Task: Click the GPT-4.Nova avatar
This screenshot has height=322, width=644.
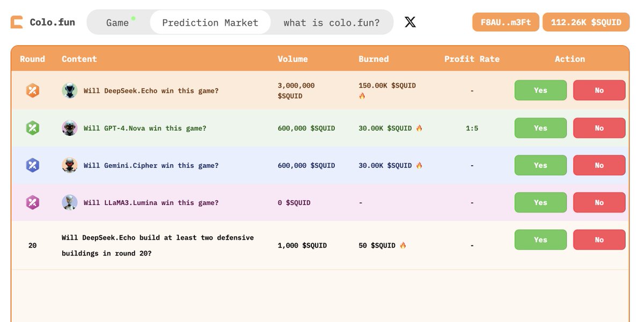Action: point(70,128)
